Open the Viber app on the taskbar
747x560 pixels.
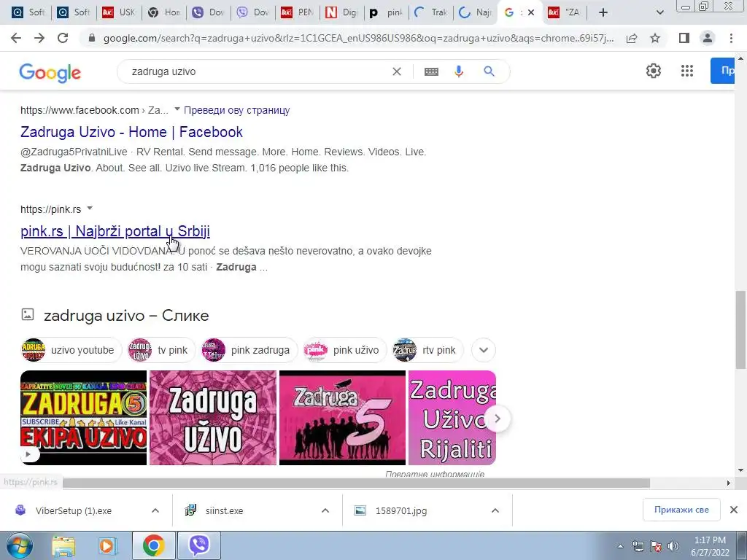199,545
